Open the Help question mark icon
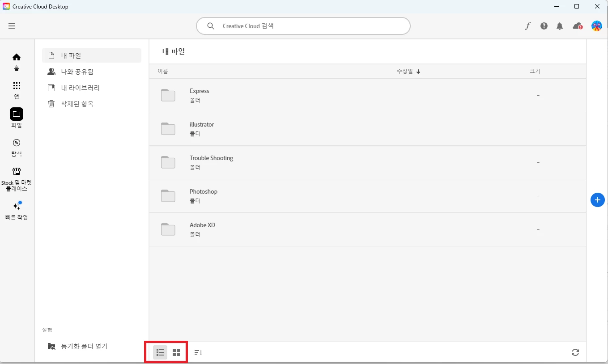 [544, 26]
